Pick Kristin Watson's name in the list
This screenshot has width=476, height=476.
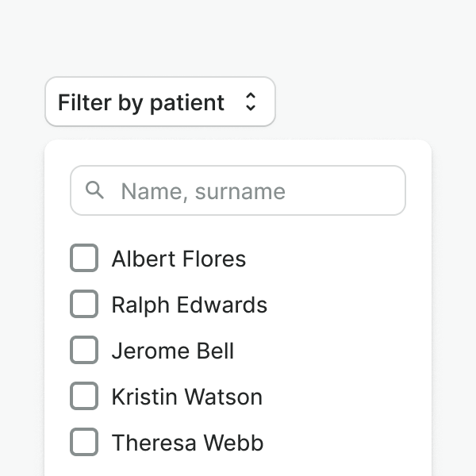coord(186,397)
